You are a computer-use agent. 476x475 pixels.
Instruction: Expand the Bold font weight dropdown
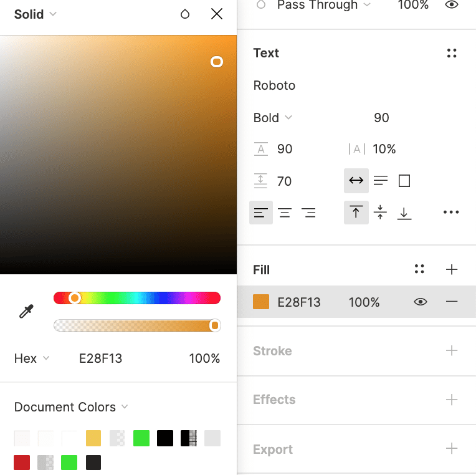point(273,118)
